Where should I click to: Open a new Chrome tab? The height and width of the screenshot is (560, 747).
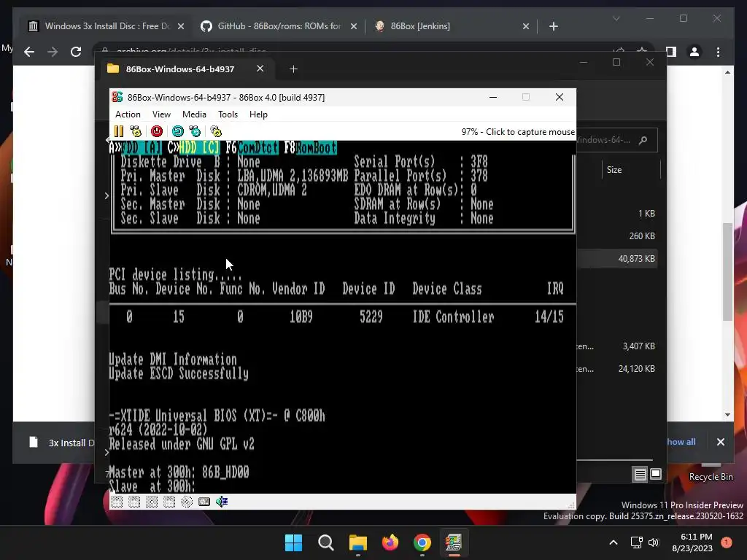tap(553, 26)
